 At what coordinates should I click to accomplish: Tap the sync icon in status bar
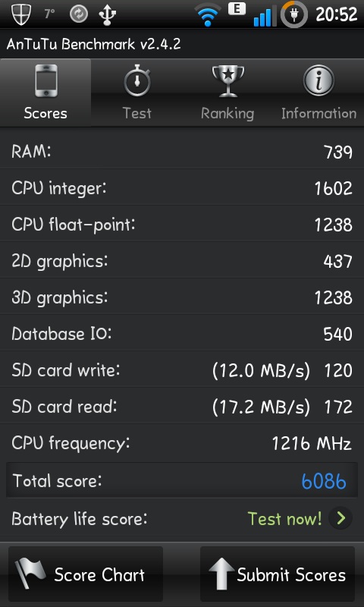(x=79, y=14)
